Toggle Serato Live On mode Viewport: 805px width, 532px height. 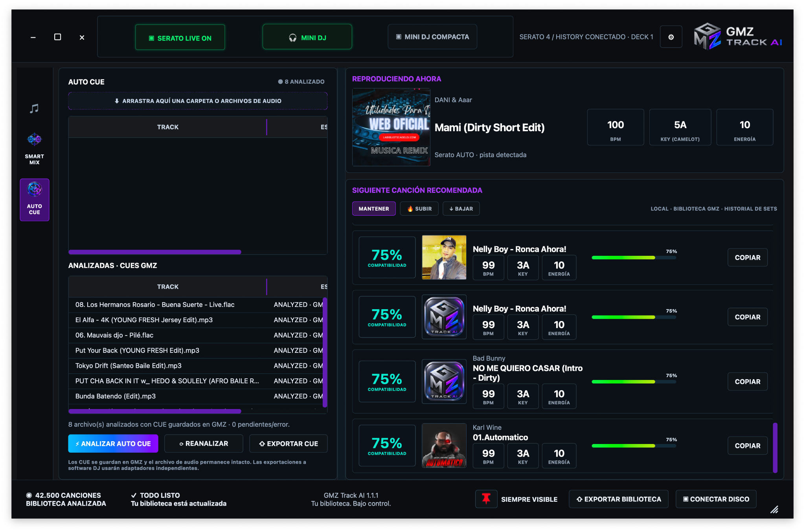coord(180,37)
